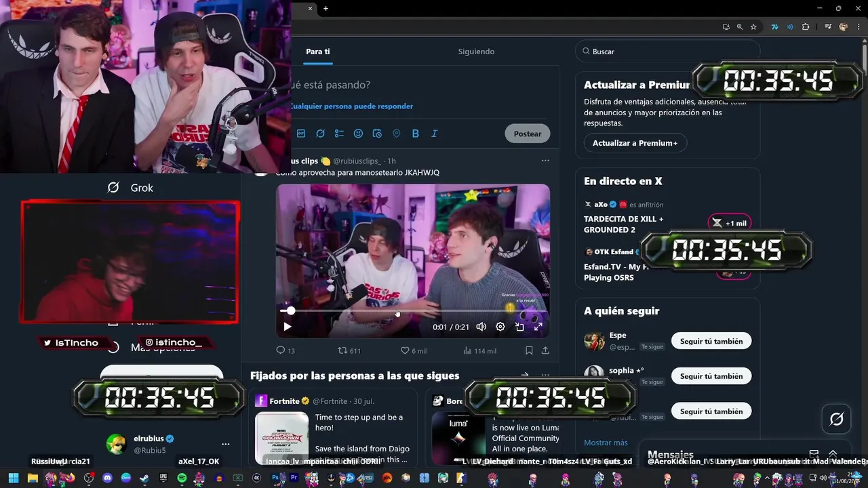Image resolution: width=868 pixels, height=488 pixels.
Task: View post analytics showing 114 mil
Action: click(x=479, y=350)
